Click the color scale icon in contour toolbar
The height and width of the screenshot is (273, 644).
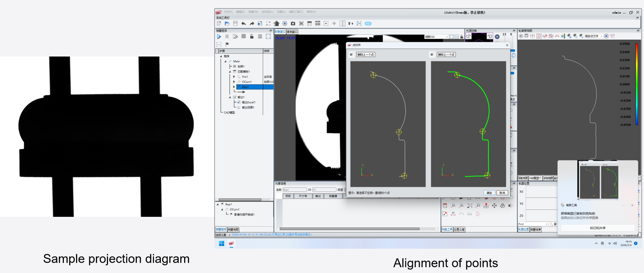(563, 36)
